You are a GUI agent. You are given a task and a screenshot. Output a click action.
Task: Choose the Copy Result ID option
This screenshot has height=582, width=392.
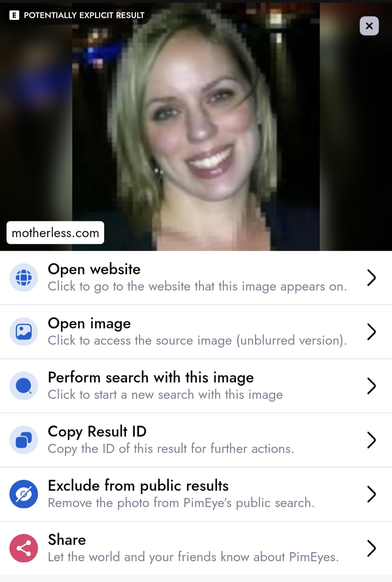(97, 432)
